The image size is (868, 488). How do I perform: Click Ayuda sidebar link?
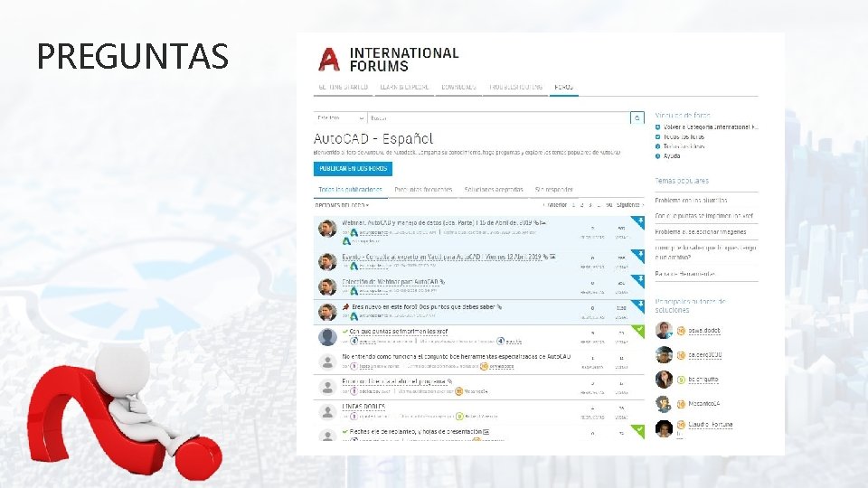(672, 156)
